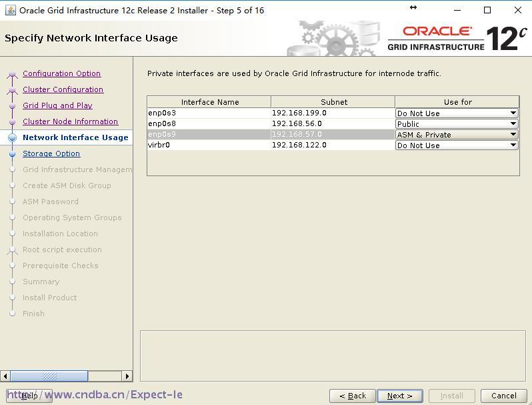Open Cluster Node Information step
Viewport: 532px width, 405px height.
pyautogui.click(x=70, y=121)
